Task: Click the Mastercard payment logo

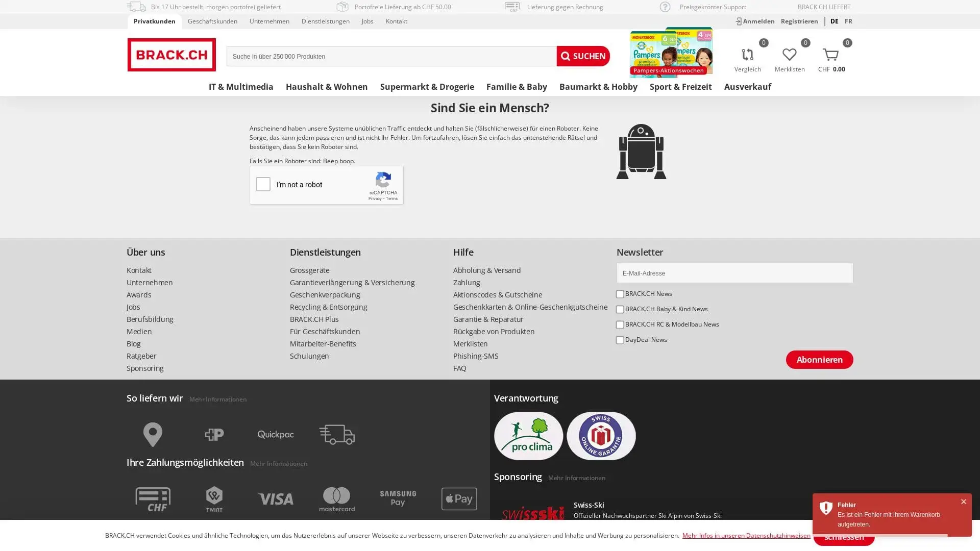Action: [337, 499]
